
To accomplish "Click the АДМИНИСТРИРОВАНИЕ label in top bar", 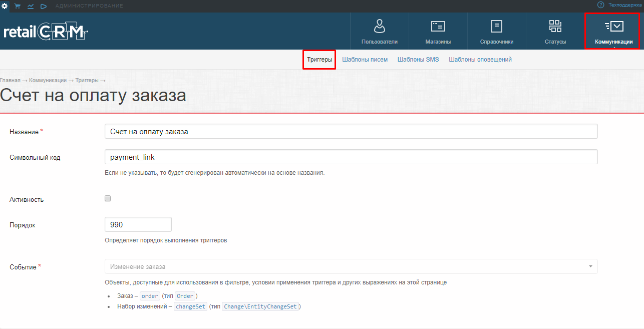I will 89,6.
